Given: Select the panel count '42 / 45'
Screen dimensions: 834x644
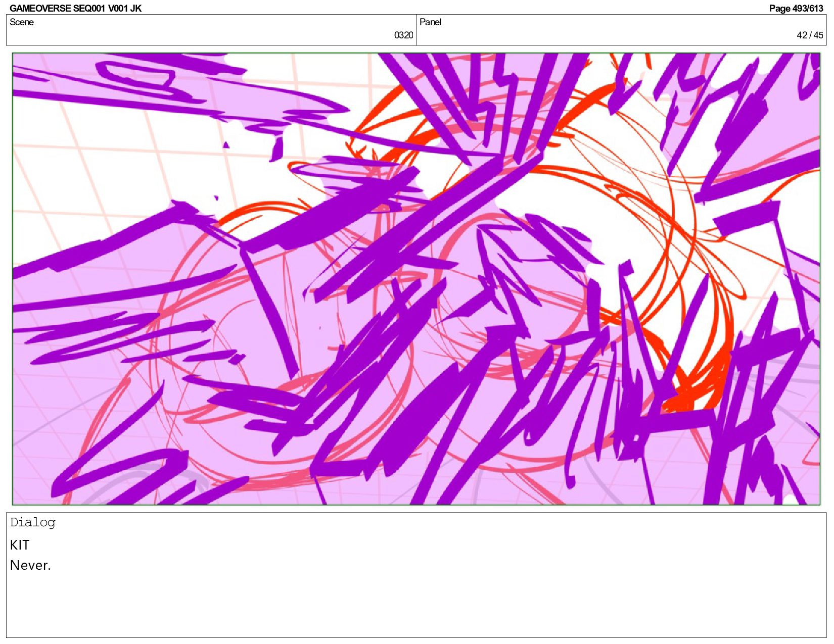Looking at the screenshot, I should pos(810,35).
